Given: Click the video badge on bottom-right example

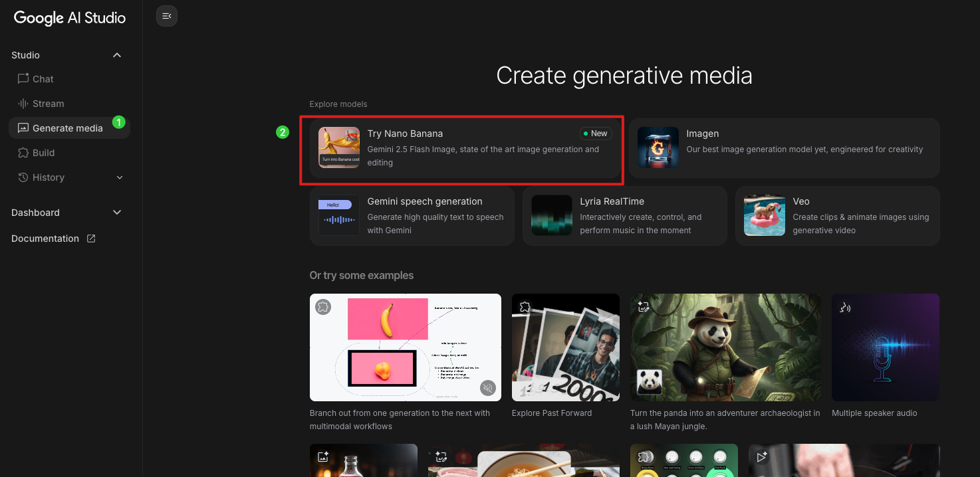Looking at the screenshot, I should point(762,457).
